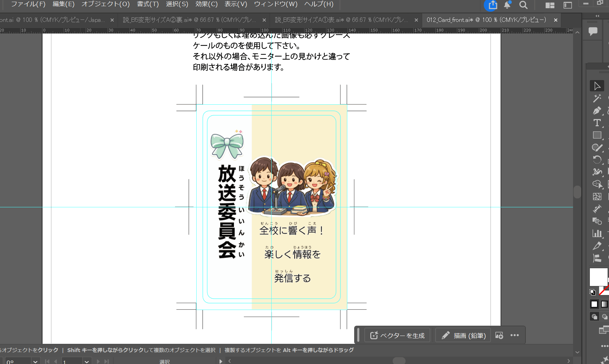Open the arrange documents layout menu
Image resolution: width=609 pixels, height=364 pixels.
pyautogui.click(x=550, y=5)
